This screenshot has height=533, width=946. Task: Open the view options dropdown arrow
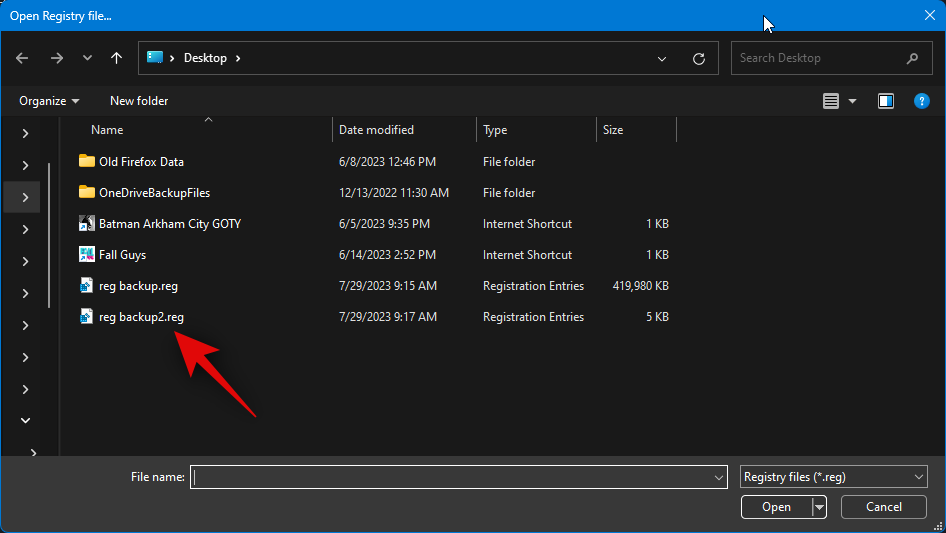(x=853, y=101)
